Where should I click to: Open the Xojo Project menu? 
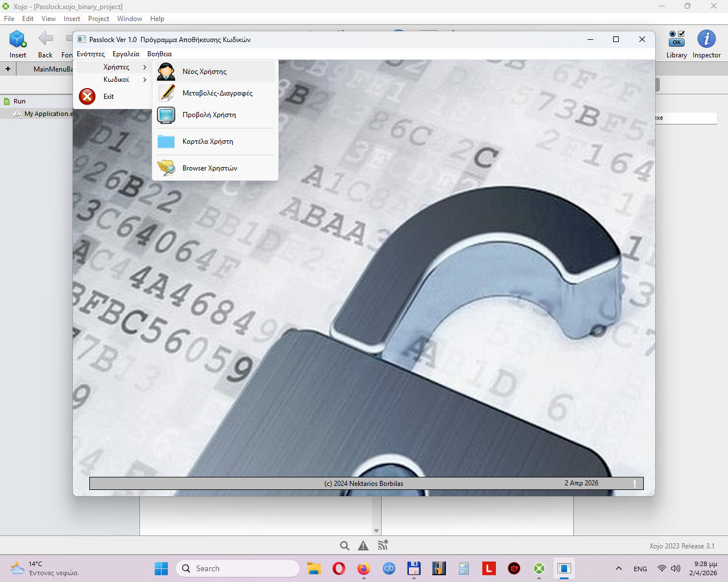(x=98, y=19)
